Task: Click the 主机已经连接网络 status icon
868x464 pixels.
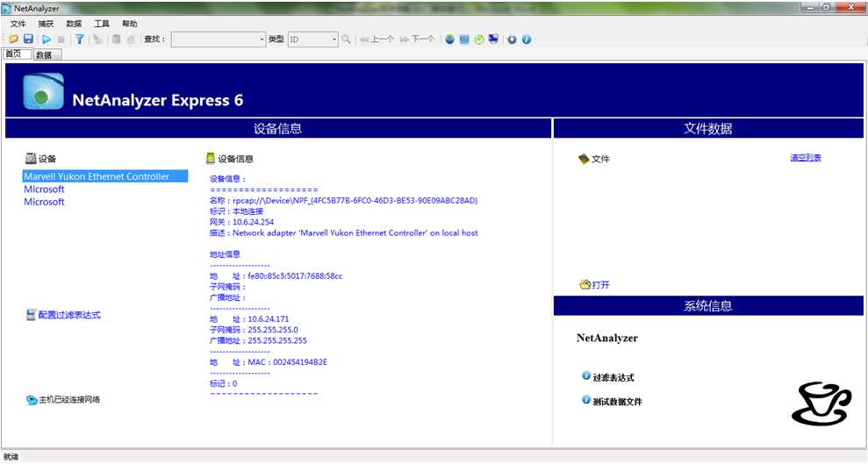Action: tap(32, 400)
